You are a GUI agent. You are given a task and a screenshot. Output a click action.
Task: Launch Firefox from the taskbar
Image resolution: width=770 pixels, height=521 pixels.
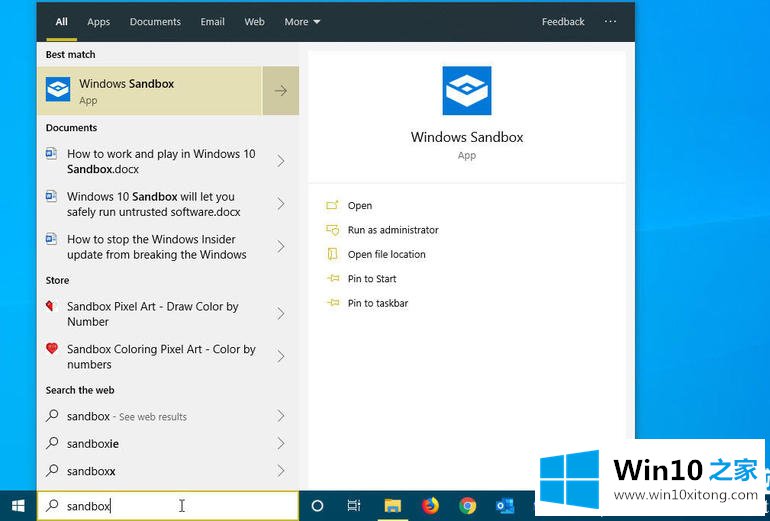pyautogui.click(x=430, y=505)
